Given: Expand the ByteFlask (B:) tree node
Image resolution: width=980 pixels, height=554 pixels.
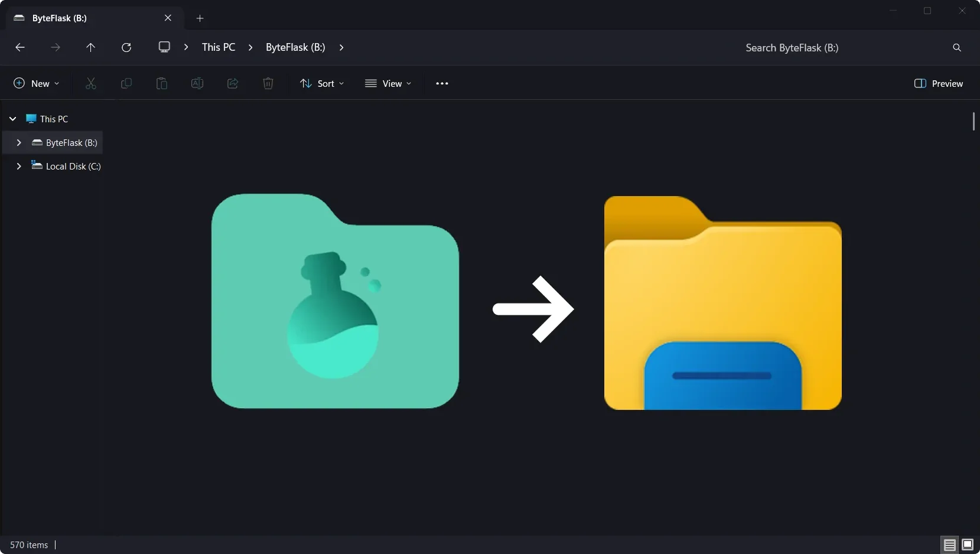Looking at the screenshot, I should coord(19,142).
